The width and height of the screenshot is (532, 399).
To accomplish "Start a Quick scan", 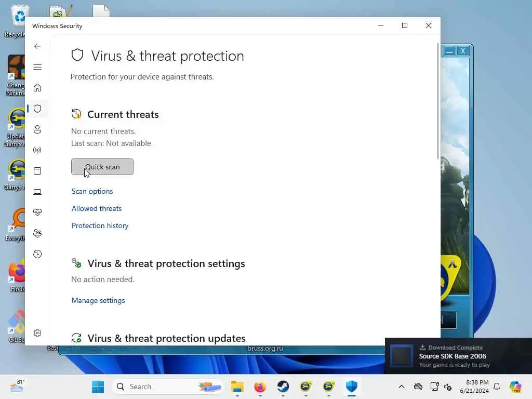I will click(x=102, y=167).
